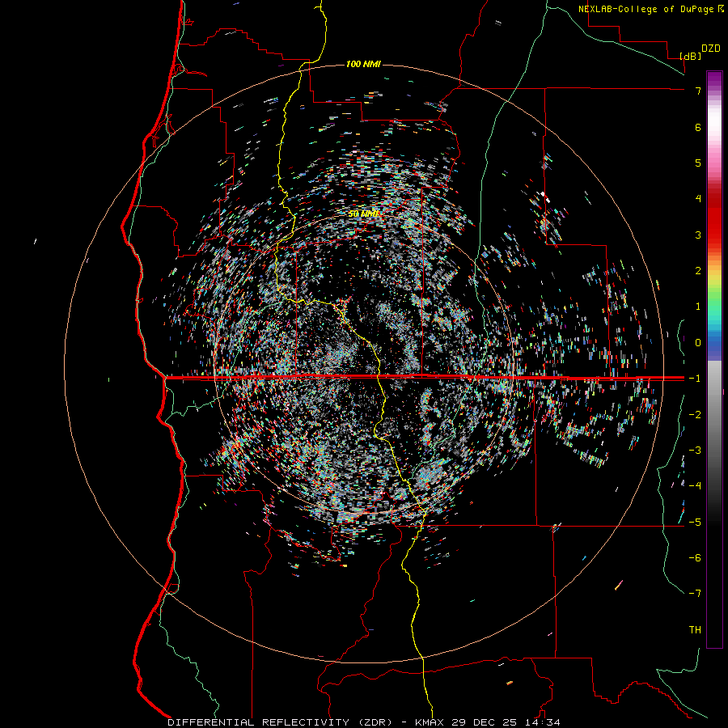
Task: Click the legend value 4
Action: pos(698,199)
